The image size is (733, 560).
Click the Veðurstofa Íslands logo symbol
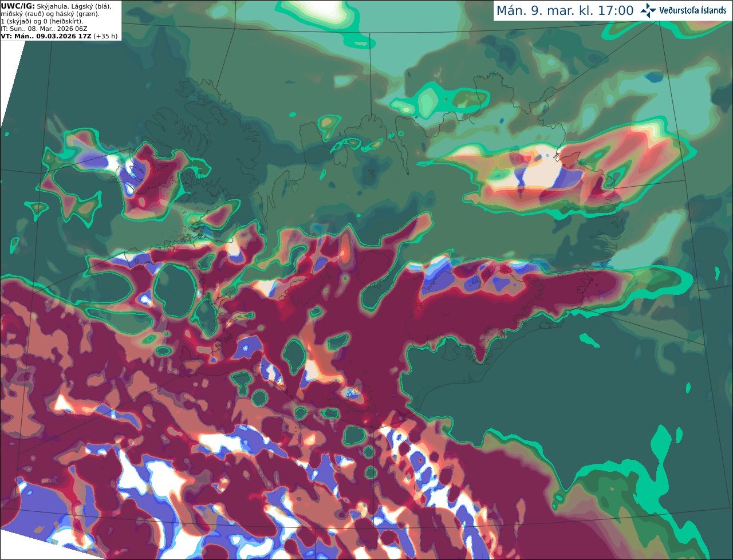click(648, 10)
